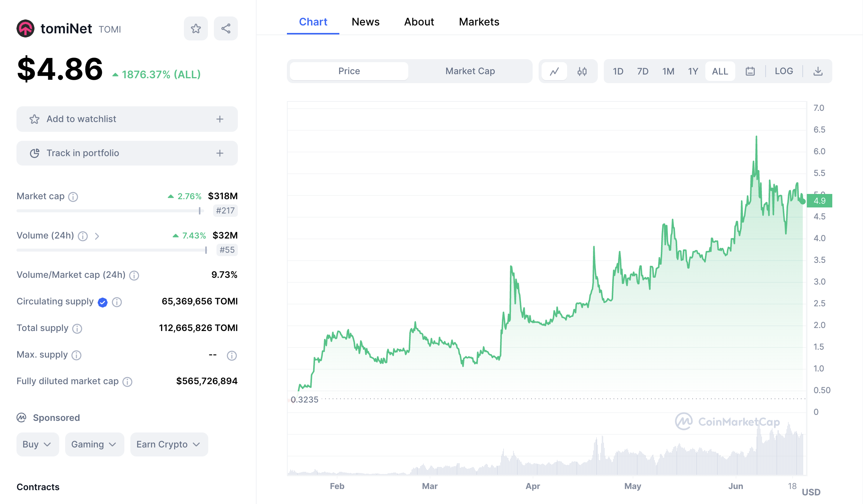Image resolution: width=863 pixels, height=504 pixels.
Task: Show info for Fully diluted market cap
Action: 127,382
